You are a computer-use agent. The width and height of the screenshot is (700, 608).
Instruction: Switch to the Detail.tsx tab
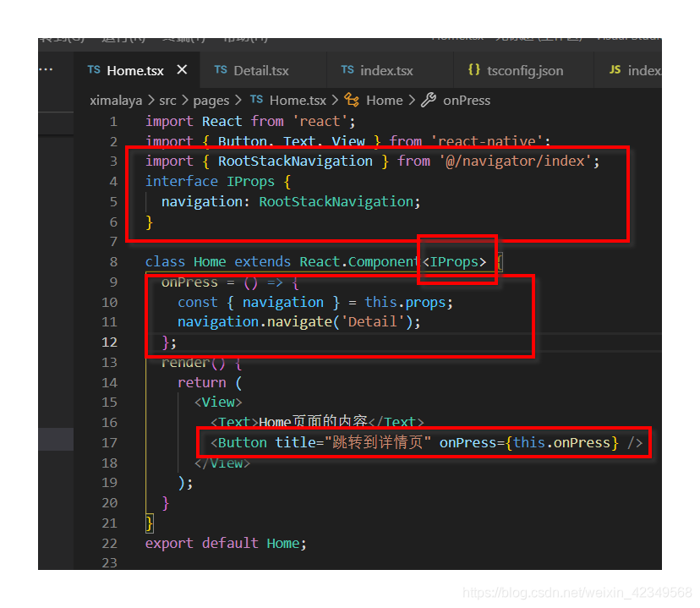(264, 70)
